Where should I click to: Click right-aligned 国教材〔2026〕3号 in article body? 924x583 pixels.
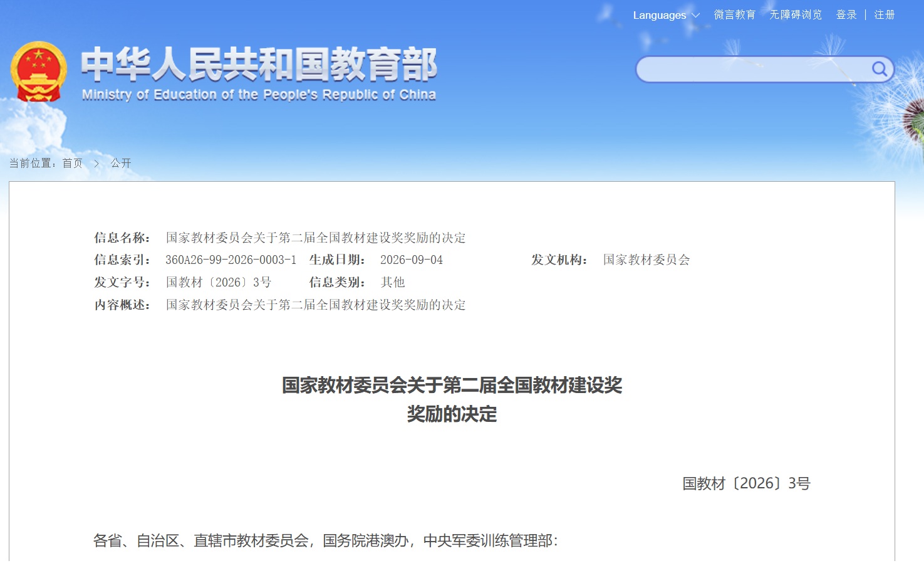pos(746,483)
